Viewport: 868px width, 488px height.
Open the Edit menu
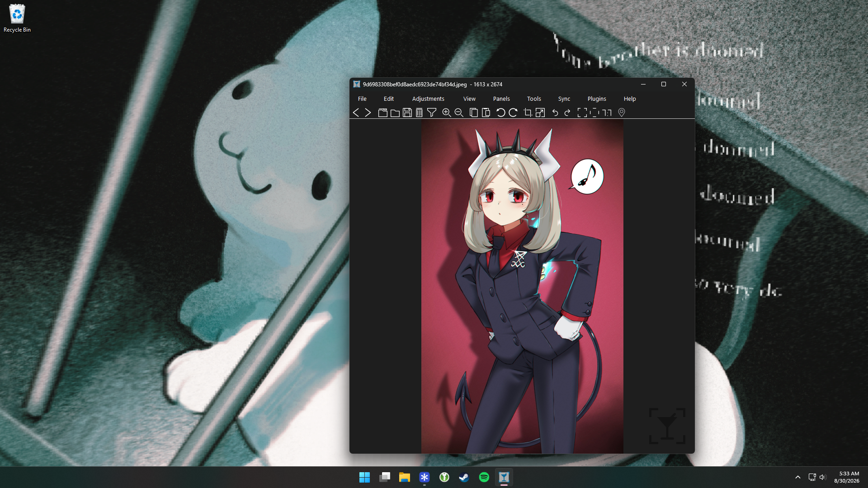point(389,99)
